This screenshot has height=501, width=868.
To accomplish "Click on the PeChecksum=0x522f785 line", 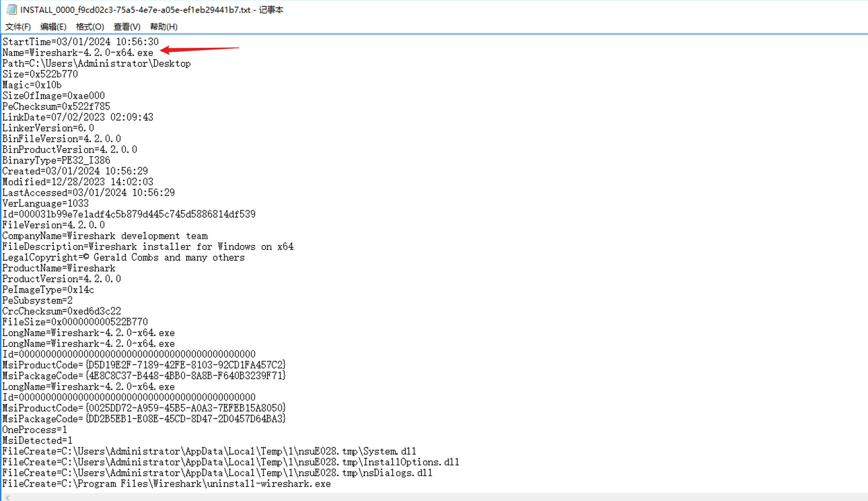I will pyautogui.click(x=56, y=107).
